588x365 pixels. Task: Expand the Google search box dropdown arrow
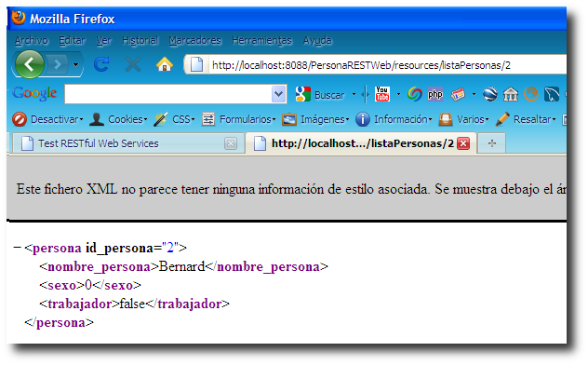[278, 94]
